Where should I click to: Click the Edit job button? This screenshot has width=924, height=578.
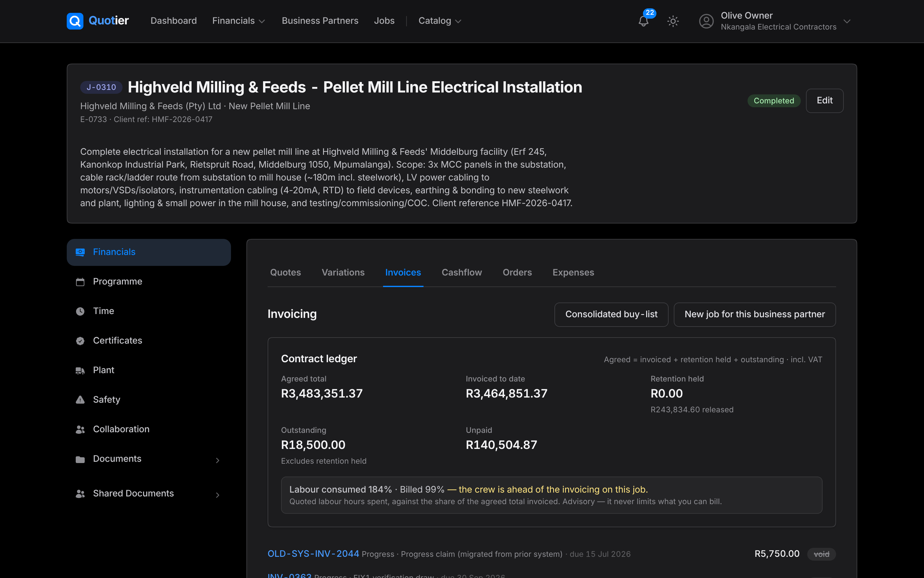(x=824, y=101)
